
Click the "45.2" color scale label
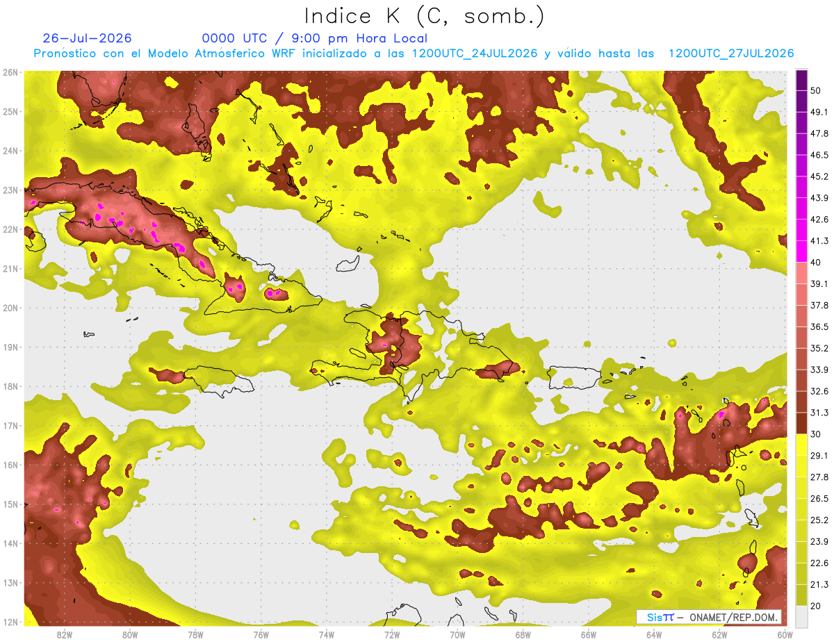[819, 176]
